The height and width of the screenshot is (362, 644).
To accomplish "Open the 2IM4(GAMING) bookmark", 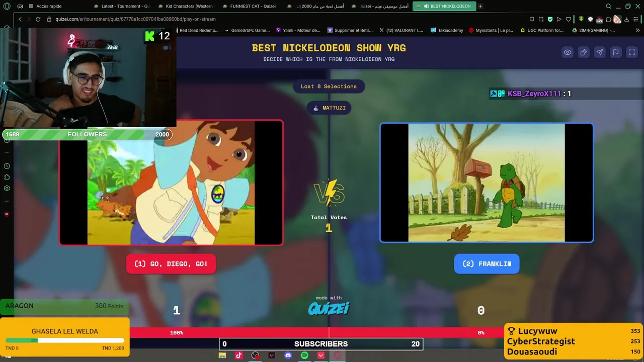I will click(594, 30).
